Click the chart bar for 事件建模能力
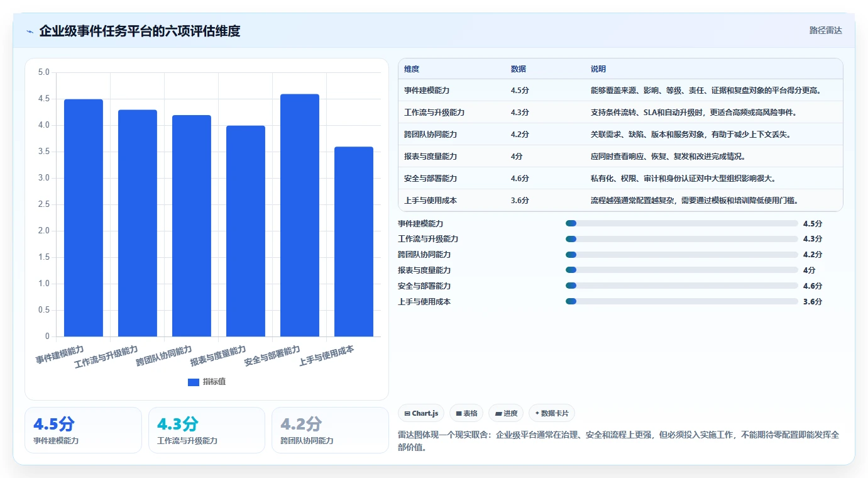 [84, 218]
